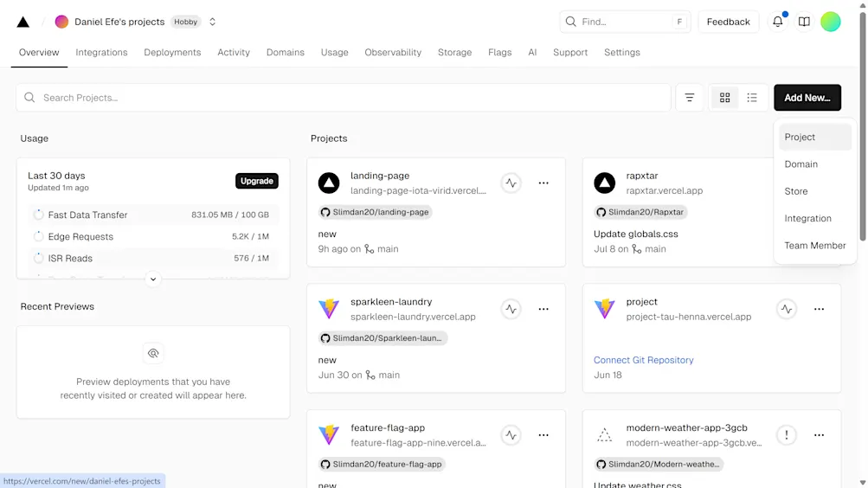Switch to the Integrations tab
The width and height of the screenshot is (868, 488).
pyautogui.click(x=101, y=52)
